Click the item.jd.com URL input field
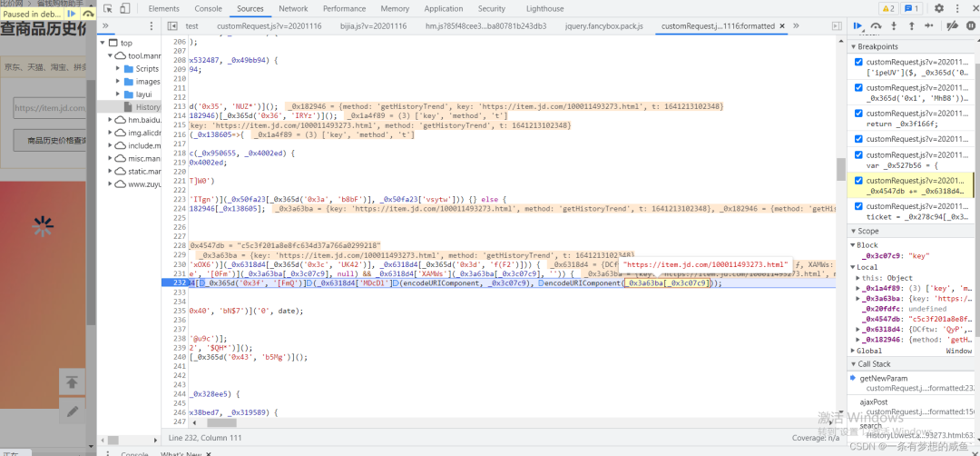 pyautogui.click(x=50, y=109)
